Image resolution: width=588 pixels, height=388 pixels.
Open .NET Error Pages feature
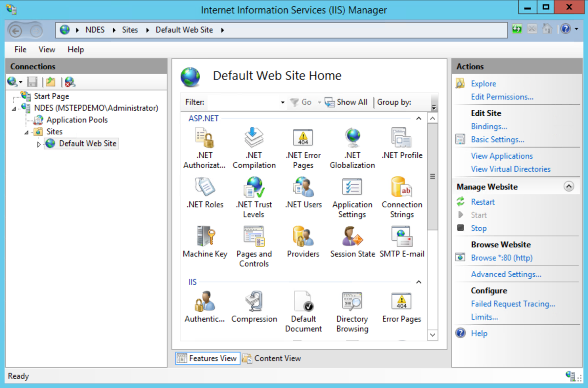[303, 148]
